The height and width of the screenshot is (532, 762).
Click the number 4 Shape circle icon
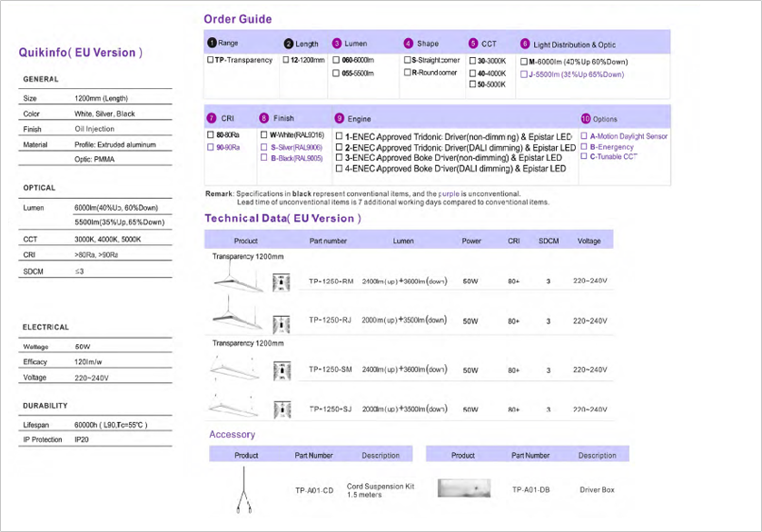point(409,43)
